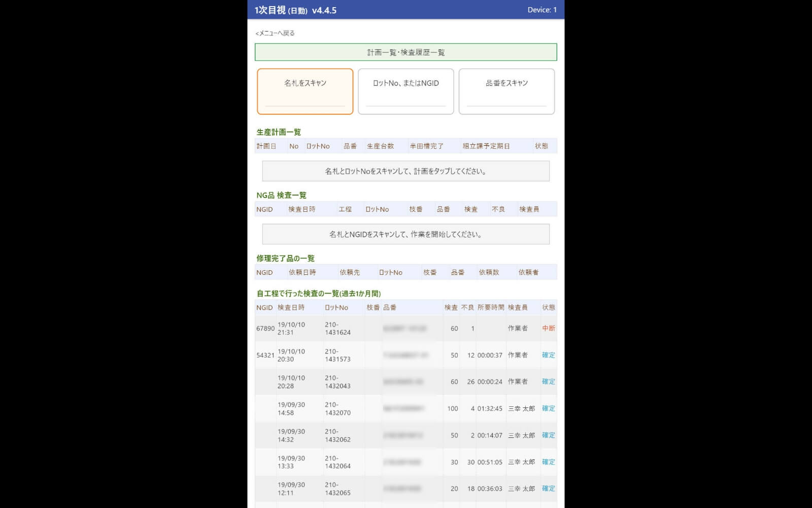Select lot number 210-1432070 cell
This screenshot has width=812, height=508.
point(337,409)
